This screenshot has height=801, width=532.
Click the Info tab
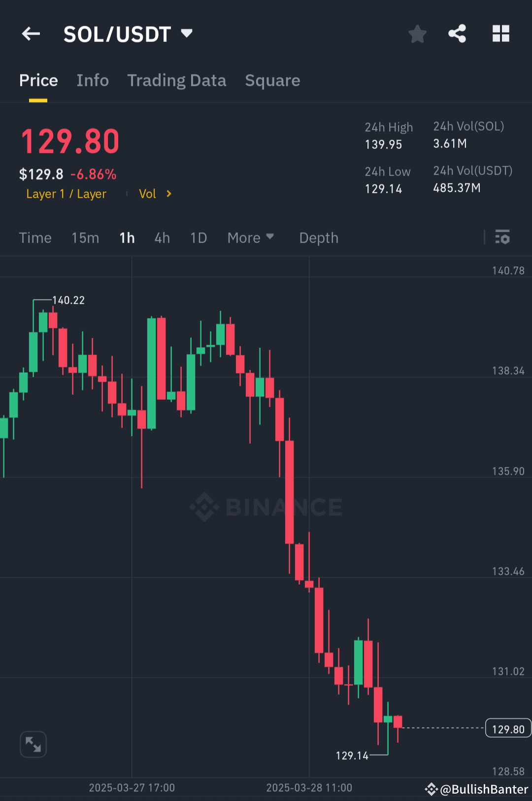pyautogui.click(x=93, y=80)
